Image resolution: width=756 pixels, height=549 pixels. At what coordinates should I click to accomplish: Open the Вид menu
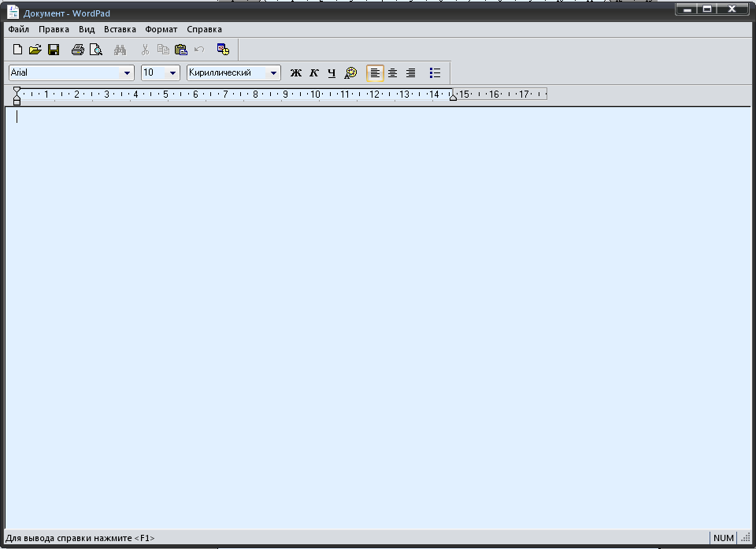pyautogui.click(x=87, y=29)
